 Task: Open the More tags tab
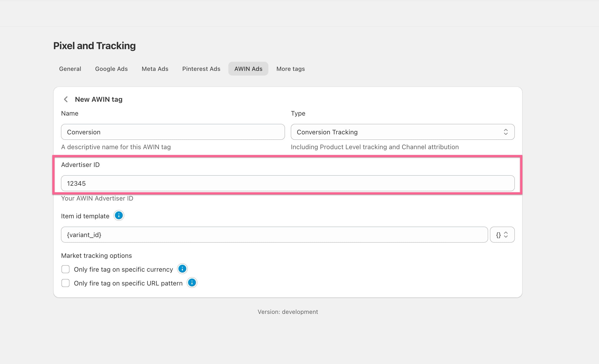[291, 69]
